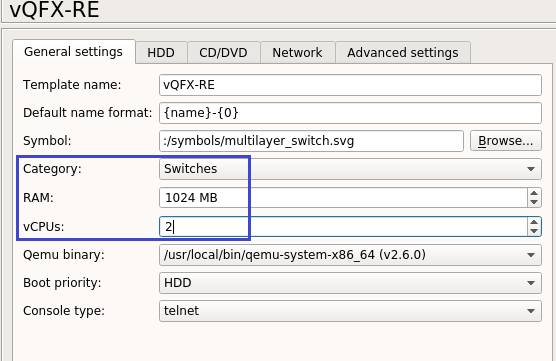Open the Category dropdown
Screen dimensions: 556x361
pos(350,169)
